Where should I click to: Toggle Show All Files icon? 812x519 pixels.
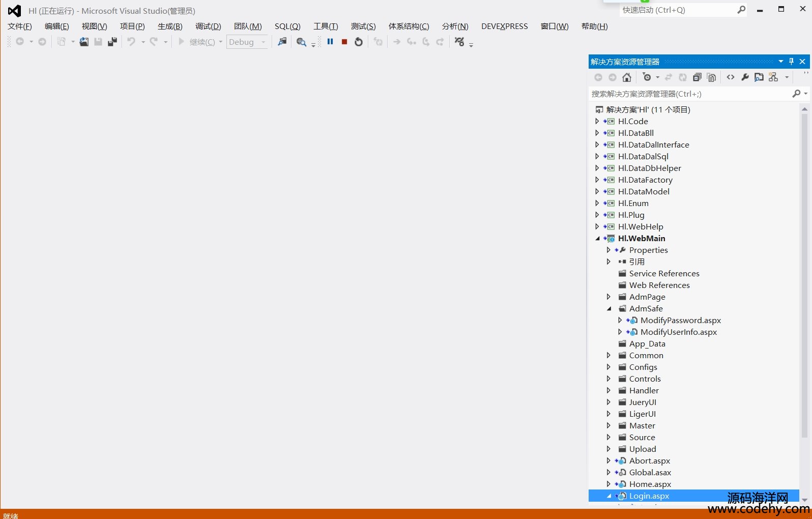711,77
